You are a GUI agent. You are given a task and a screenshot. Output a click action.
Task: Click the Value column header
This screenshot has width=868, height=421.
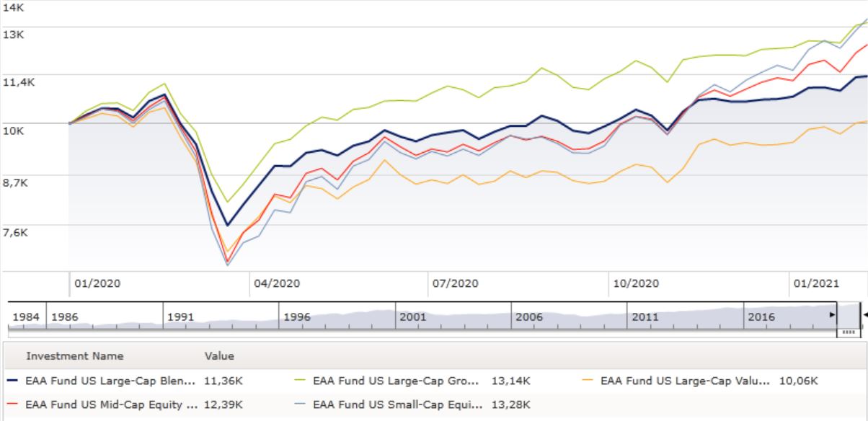click(x=219, y=356)
